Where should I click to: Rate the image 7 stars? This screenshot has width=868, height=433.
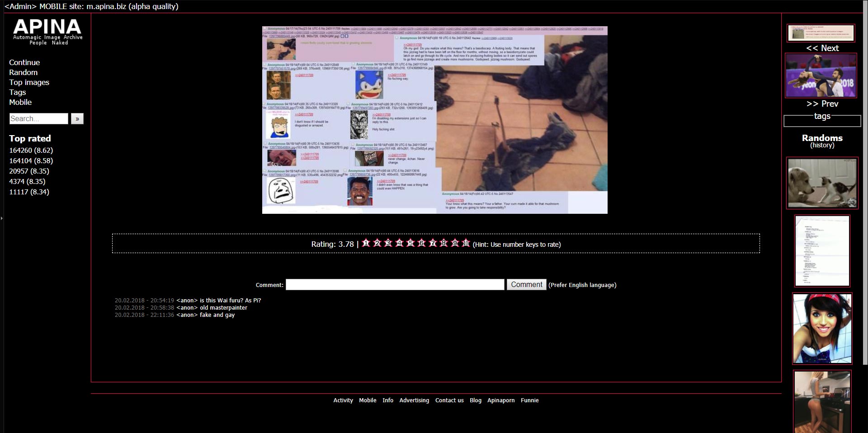coord(433,243)
